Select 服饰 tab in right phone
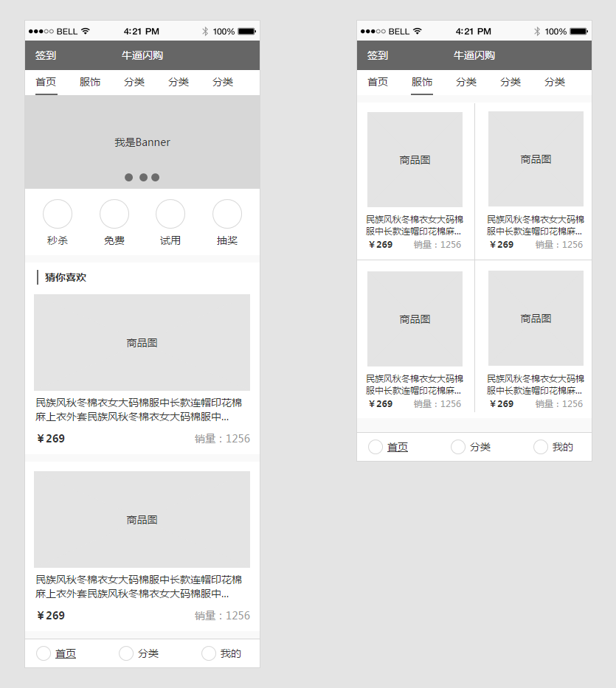616x688 pixels. point(422,82)
